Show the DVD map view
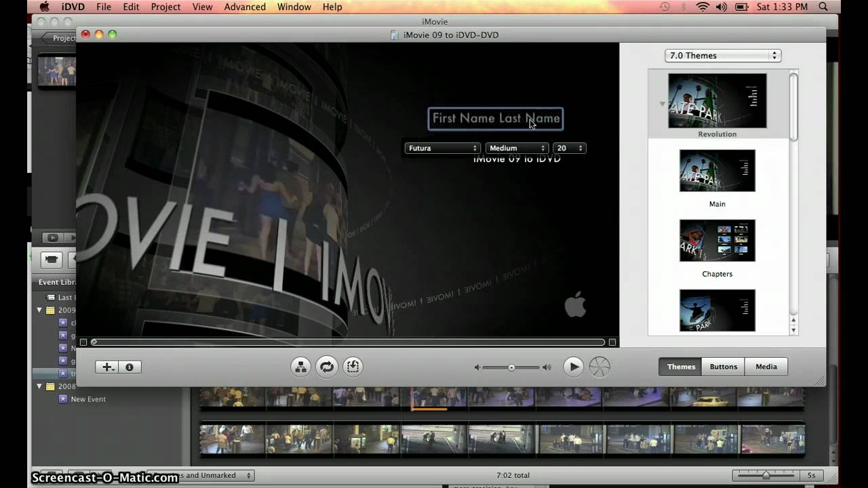The height and width of the screenshot is (488, 868). tap(300, 367)
